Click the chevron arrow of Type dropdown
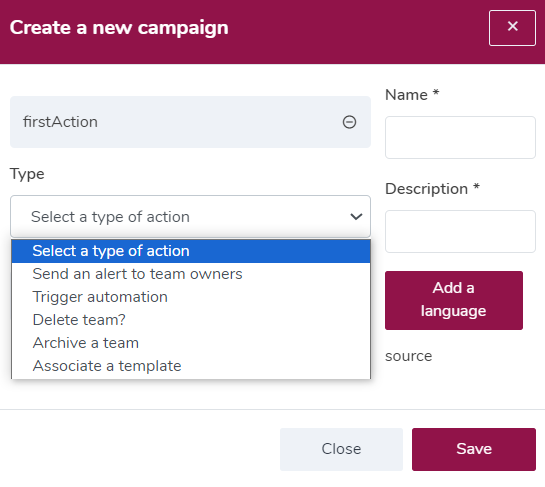This screenshot has height=487, width=545. point(356,217)
